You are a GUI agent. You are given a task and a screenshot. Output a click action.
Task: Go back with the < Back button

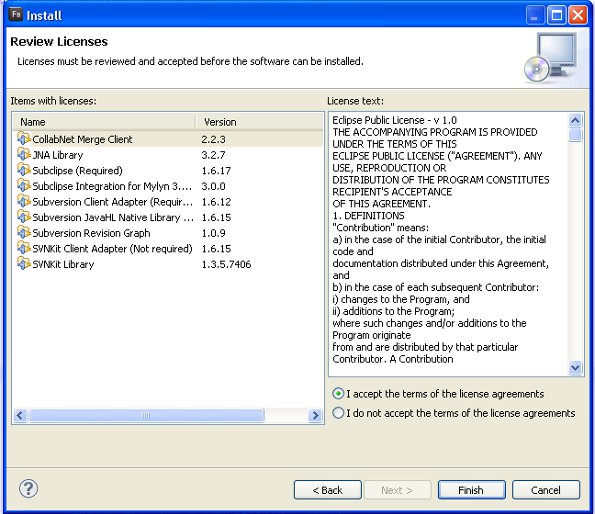click(327, 490)
